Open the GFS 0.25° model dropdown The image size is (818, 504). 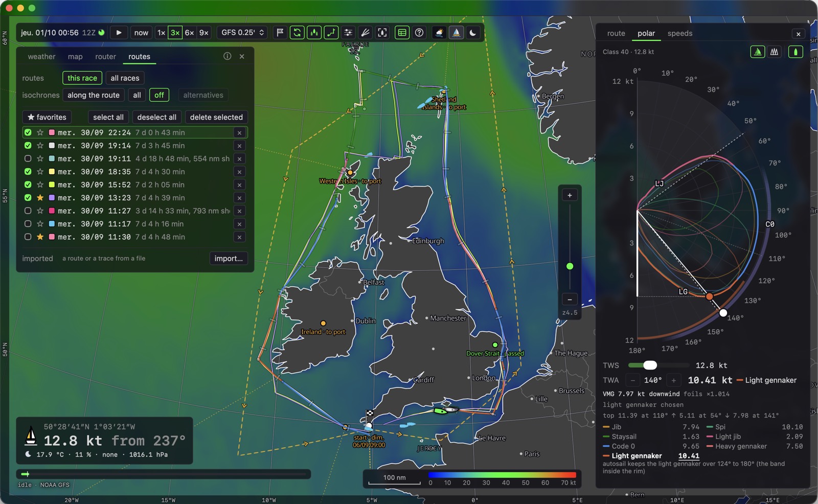pos(242,33)
